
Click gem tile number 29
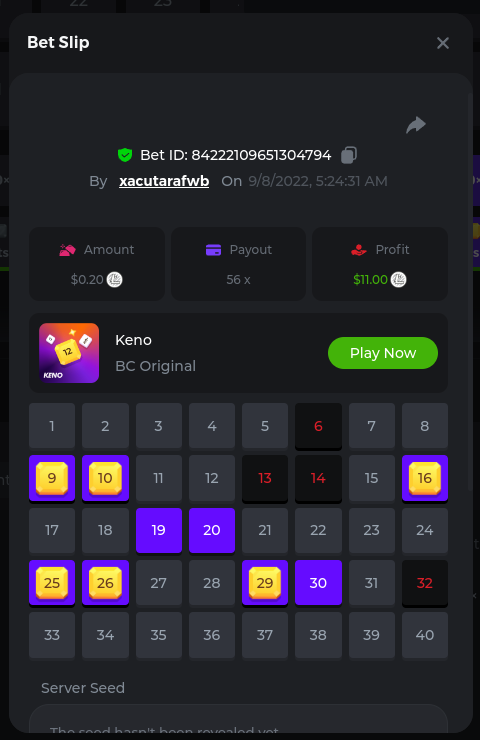[265, 583]
